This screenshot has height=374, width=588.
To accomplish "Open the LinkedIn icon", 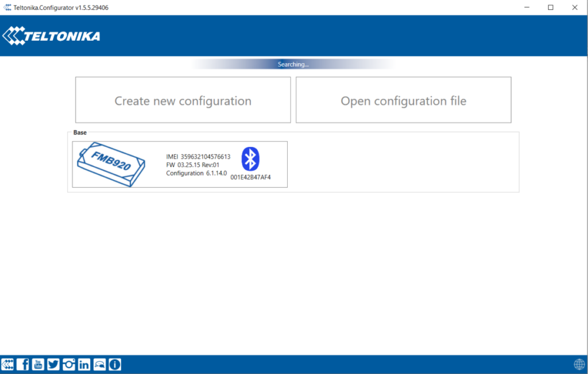I will 84,364.
